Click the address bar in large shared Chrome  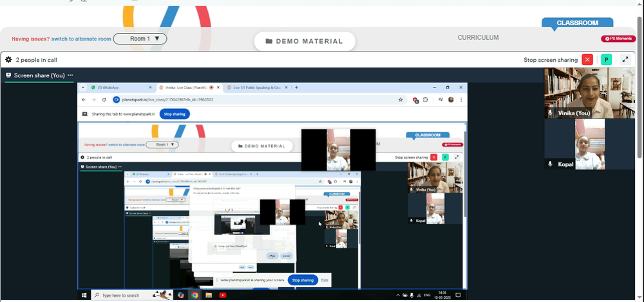259,99
